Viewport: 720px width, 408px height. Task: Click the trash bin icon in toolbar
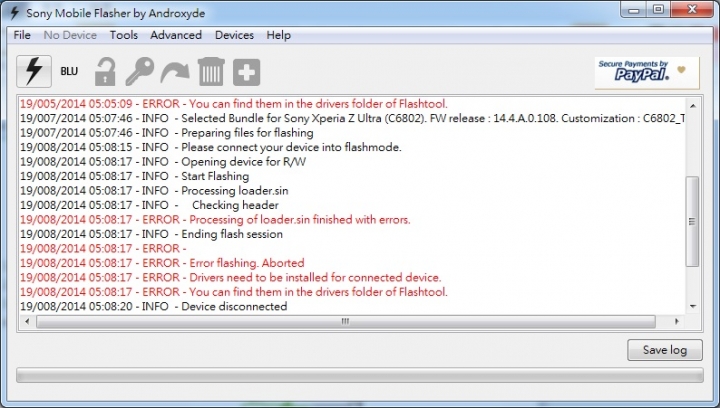(211, 72)
